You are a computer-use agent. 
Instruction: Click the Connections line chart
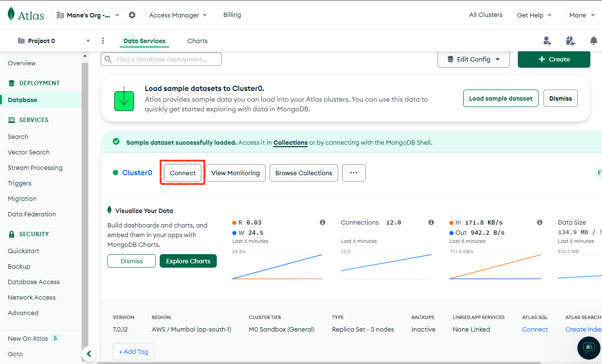[386, 266]
